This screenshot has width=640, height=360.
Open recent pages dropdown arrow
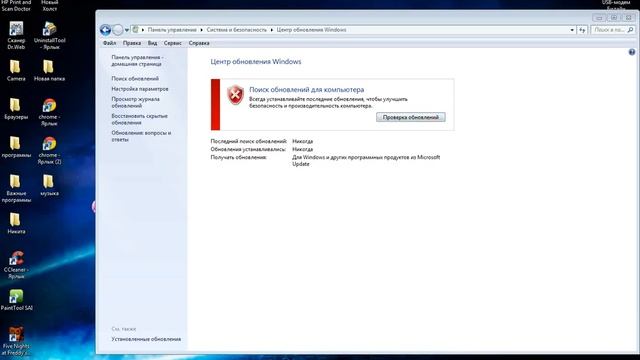tap(127, 30)
